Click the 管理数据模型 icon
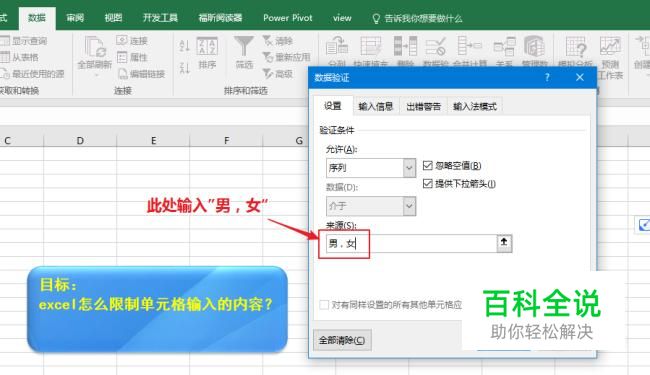Viewport: 650px width, 375px height. 534,46
